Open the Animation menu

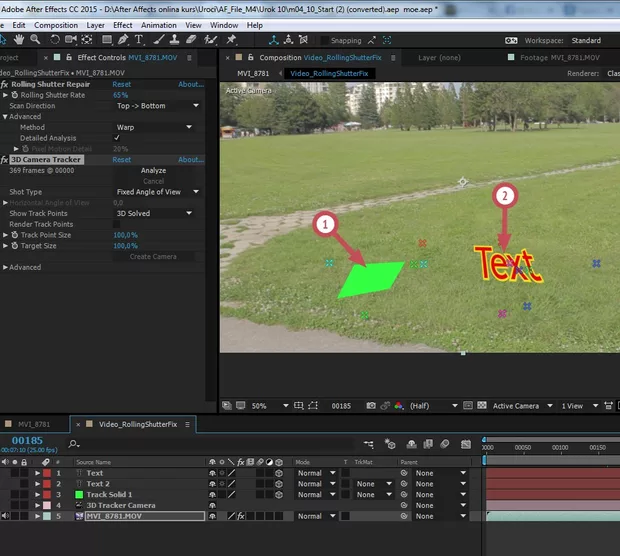coord(158,25)
